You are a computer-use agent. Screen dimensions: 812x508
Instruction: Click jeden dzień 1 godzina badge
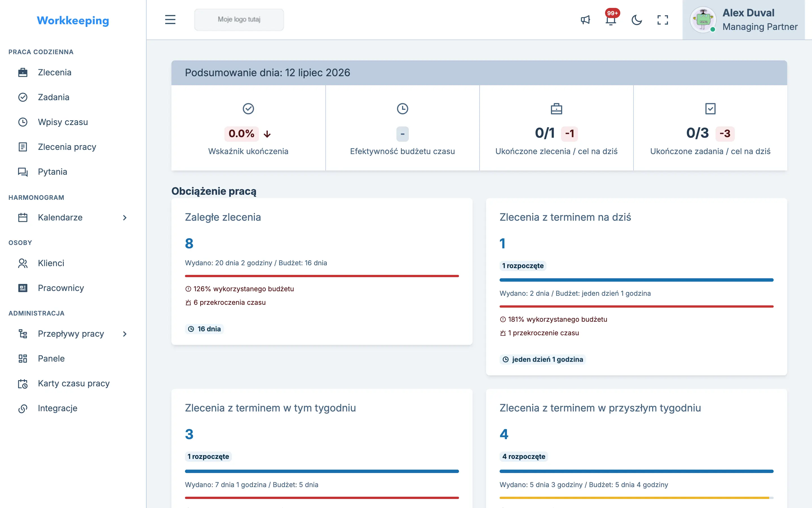(x=542, y=360)
